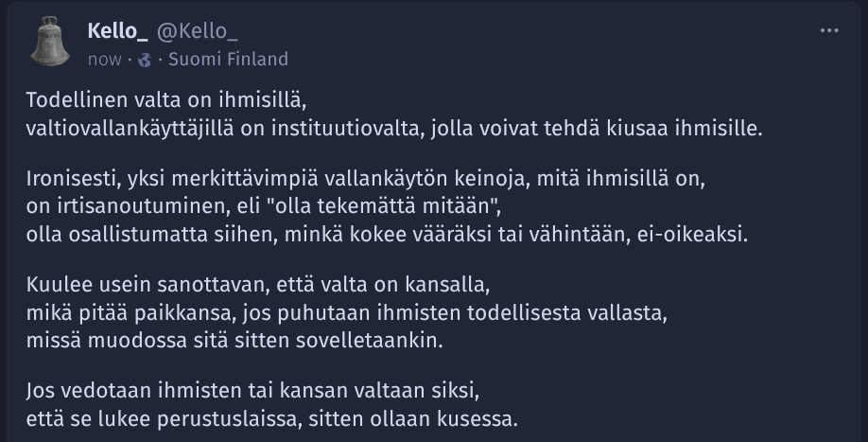Click the line beginning "Ironisesti, yksi merkittävimpiä"
This screenshot has height=442, width=868.
click(365, 179)
